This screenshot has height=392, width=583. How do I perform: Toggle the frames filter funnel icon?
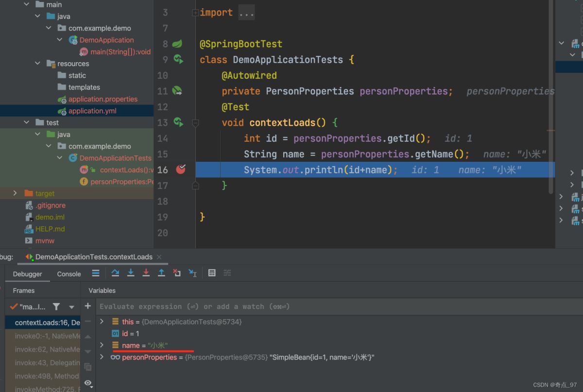click(56, 307)
